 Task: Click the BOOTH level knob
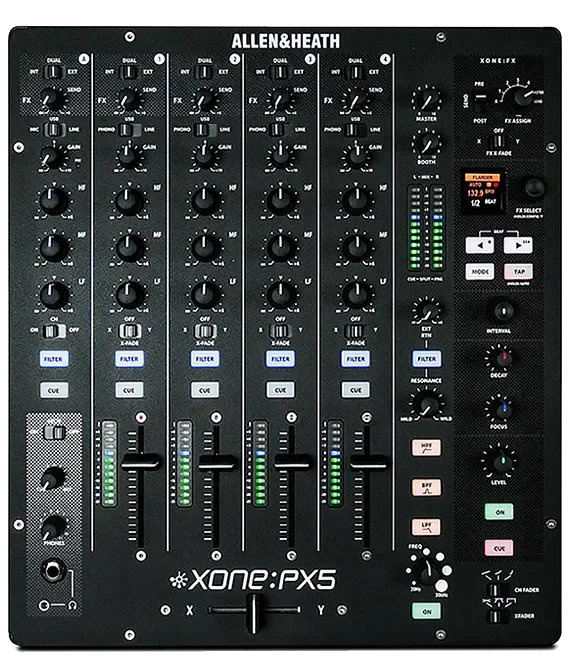tap(426, 144)
